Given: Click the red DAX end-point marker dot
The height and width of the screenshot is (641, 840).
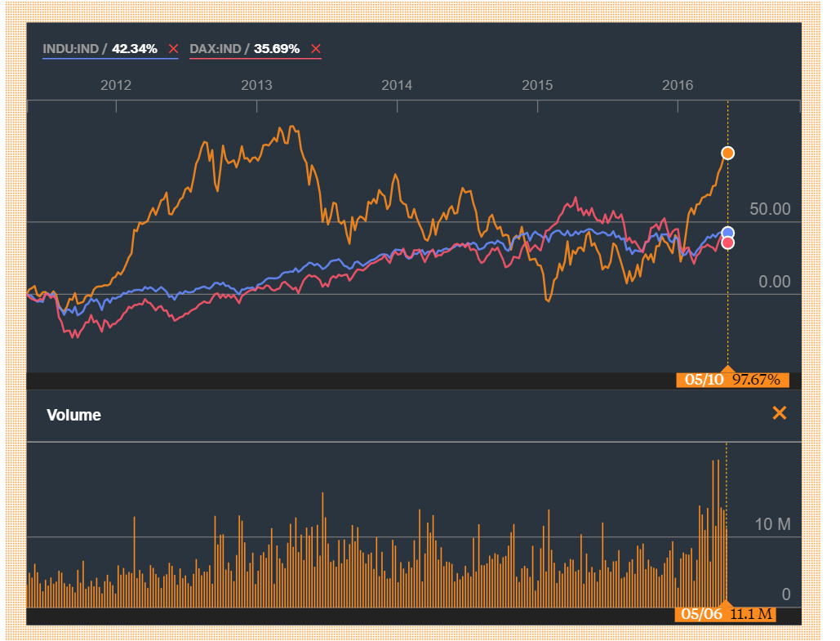Looking at the screenshot, I should [x=728, y=243].
